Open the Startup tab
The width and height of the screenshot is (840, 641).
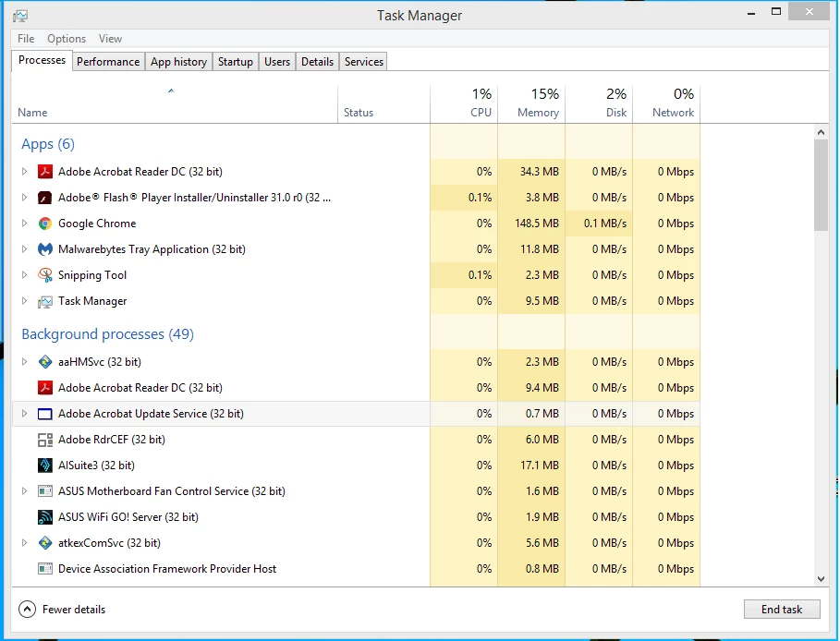tap(235, 62)
